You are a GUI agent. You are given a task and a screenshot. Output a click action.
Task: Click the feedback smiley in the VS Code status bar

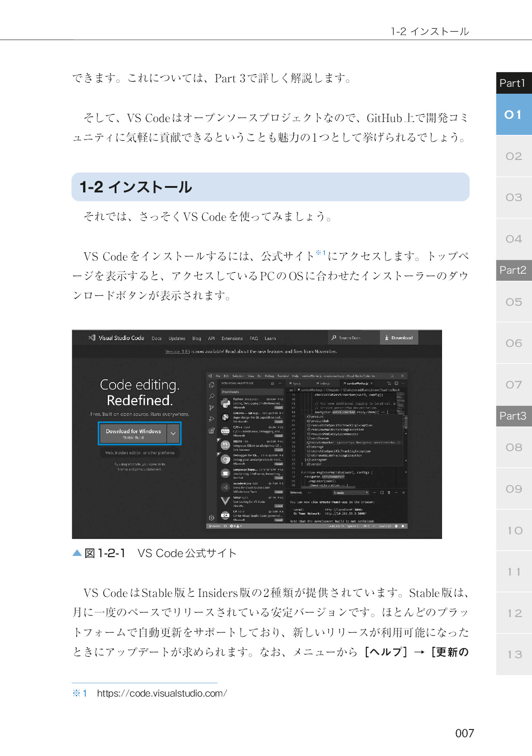pyautogui.click(x=396, y=526)
